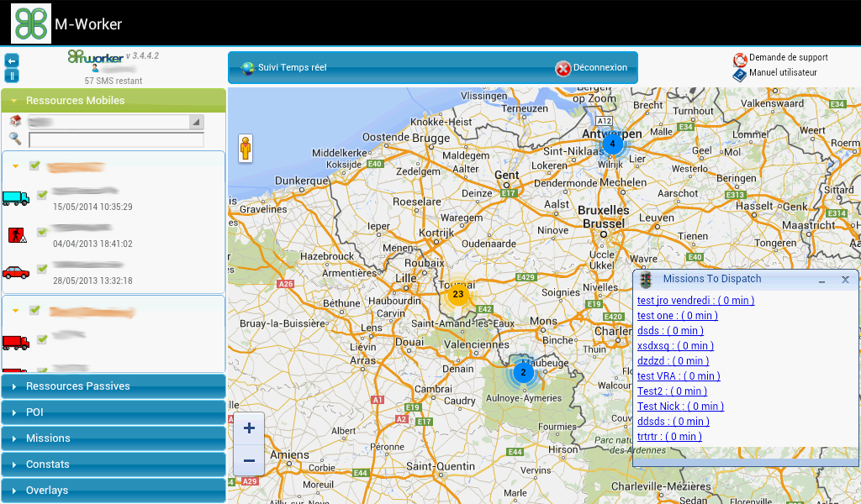Collapse sidebar with the left arrow icon
This screenshot has height=504, width=861.
pyautogui.click(x=12, y=60)
